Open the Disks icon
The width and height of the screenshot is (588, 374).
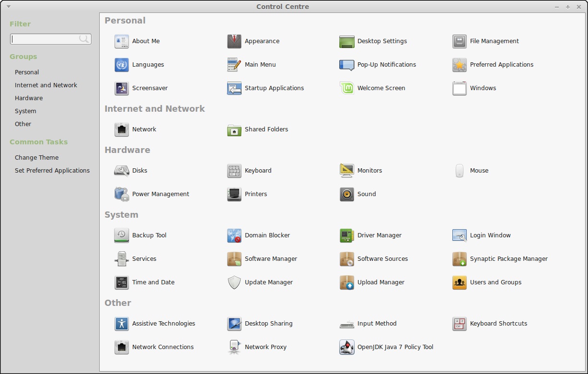(122, 171)
